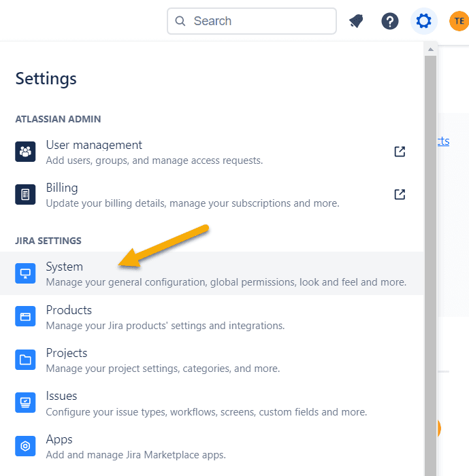Click the Billing calculator icon

point(25,194)
